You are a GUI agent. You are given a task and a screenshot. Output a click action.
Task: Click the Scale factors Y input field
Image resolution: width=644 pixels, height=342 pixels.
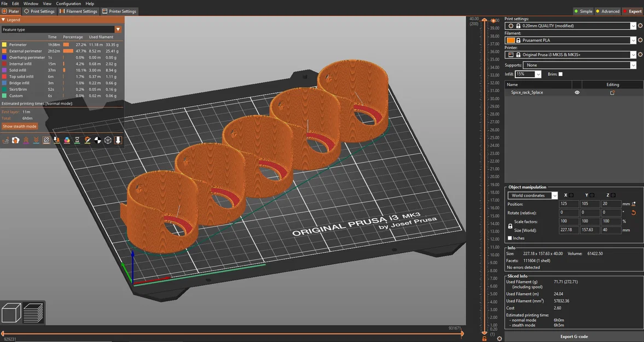pyautogui.click(x=589, y=221)
